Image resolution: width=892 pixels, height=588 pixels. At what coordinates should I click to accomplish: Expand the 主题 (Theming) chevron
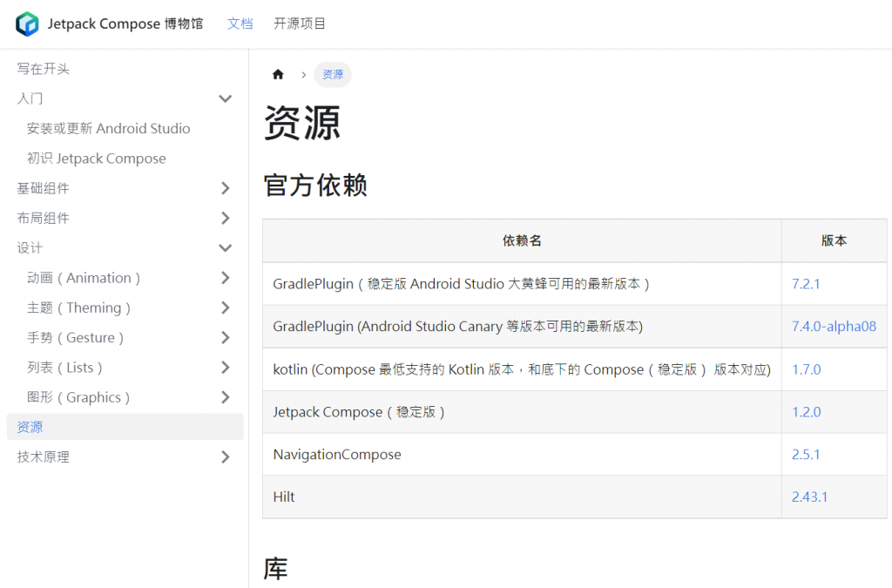tap(226, 308)
